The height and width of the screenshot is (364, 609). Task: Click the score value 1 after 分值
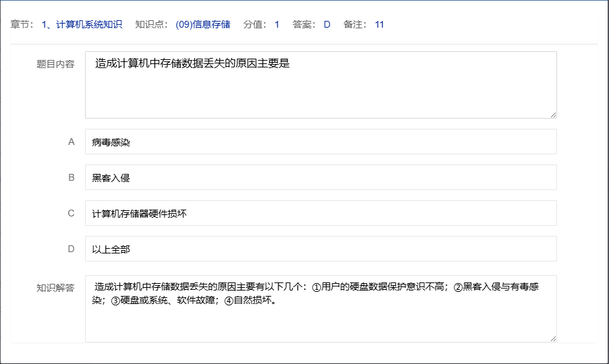(x=277, y=25)
